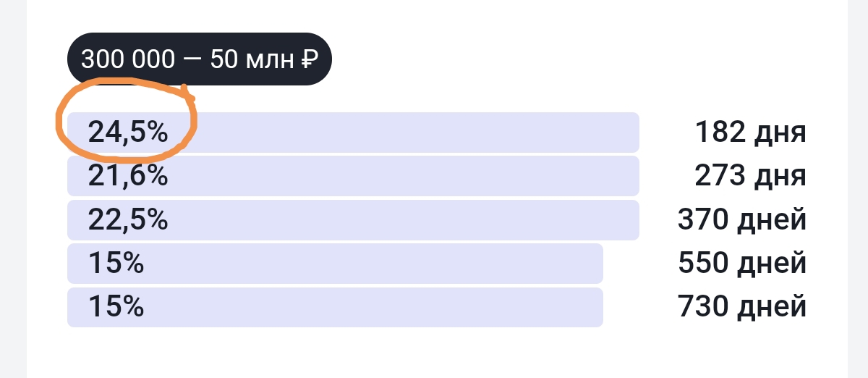Choose the "370 дней" term label

[742, 219]
